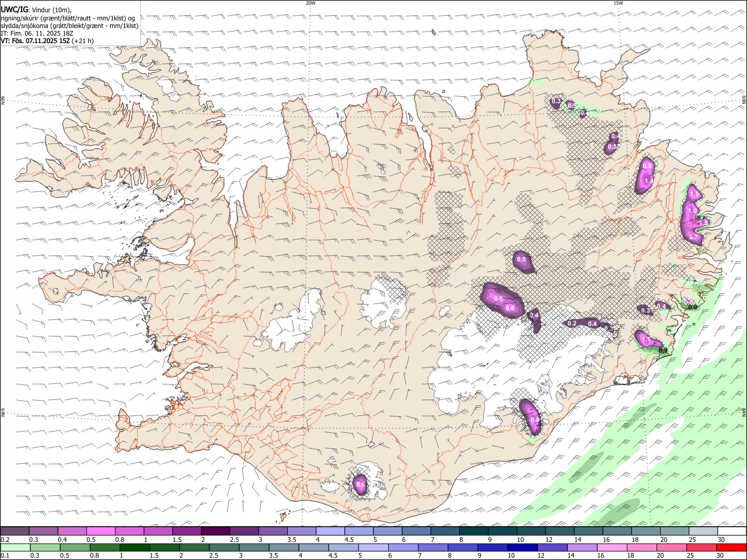Click the 'VT: Fös. 07.11.2025 15Z (+21 h)' line

pyautogui.click(x=47, y=41)
